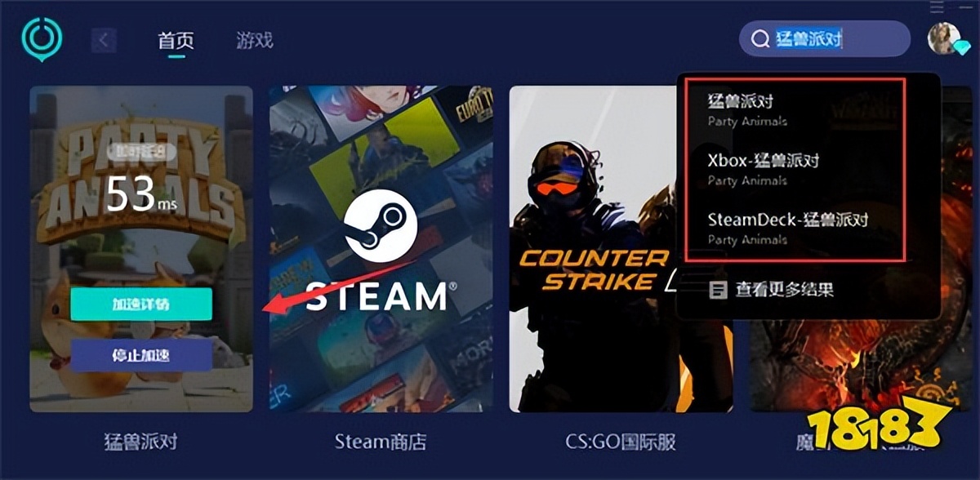Click the Steam商店 label
980x480 pixels.
point(381,442)
